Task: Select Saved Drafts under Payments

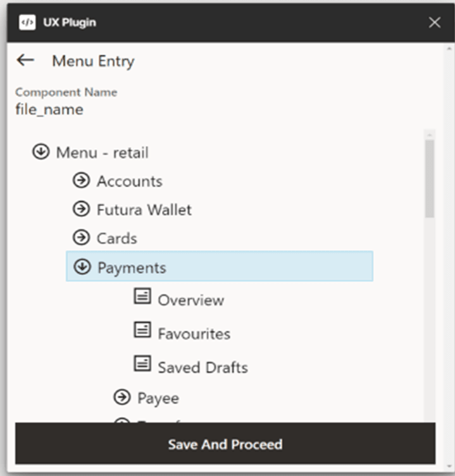Action: pos(203,367)
